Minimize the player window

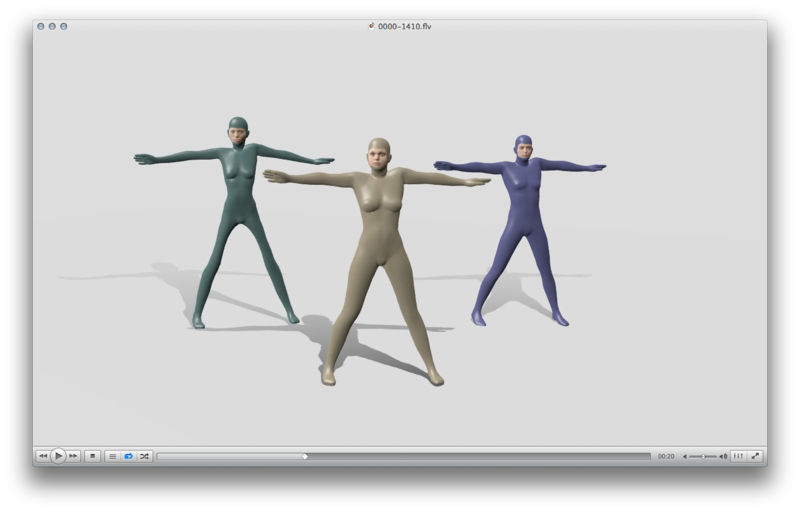tap(52, 27)
